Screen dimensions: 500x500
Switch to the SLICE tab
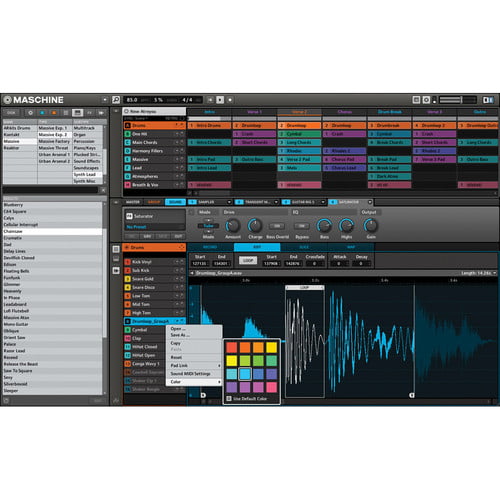point(304,247)
